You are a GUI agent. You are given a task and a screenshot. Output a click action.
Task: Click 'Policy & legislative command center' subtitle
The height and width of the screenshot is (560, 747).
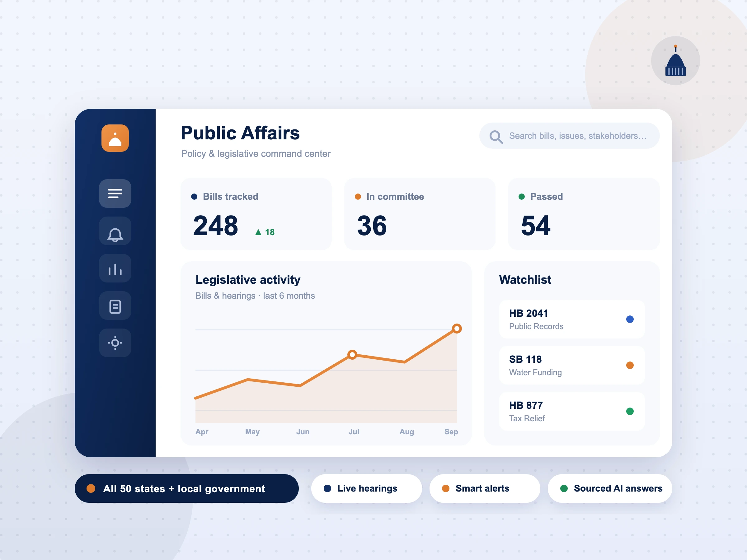pyautogui.click(x=256, y=154)
